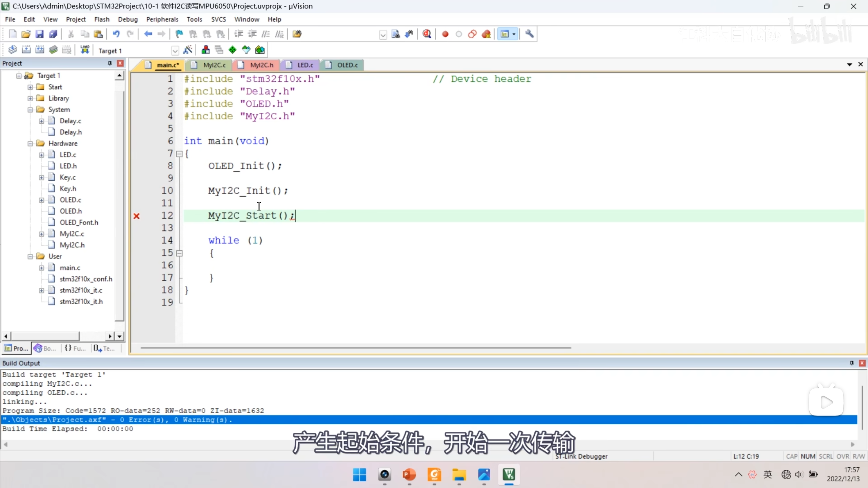Image resolution: width=868 pixels, height=488 pixels.
Task: Start the debug session icon
Action: 427,34
